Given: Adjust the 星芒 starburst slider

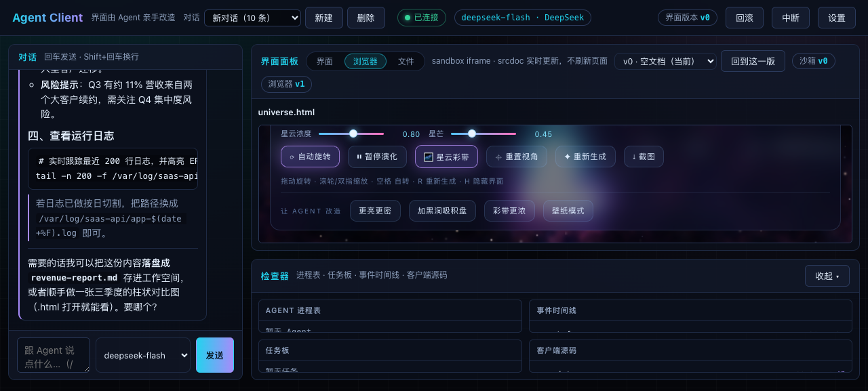Looking at the screenshot, I should (x=484, y=133).
